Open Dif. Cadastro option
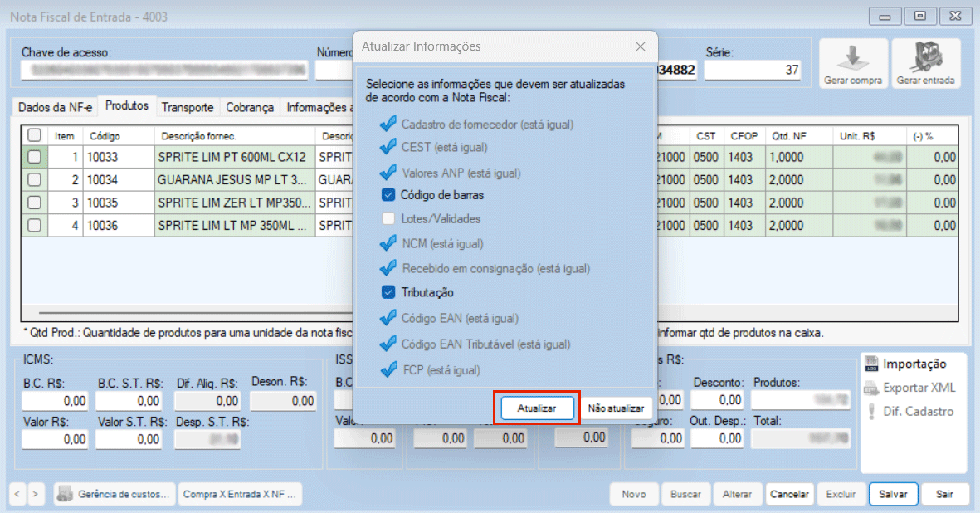The height and width of the screenshot is (513, 980). point(909,412)
